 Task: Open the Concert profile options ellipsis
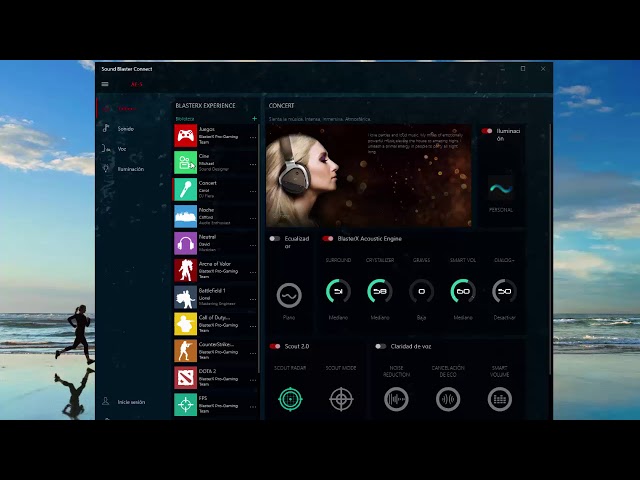(x=253, y=191)
